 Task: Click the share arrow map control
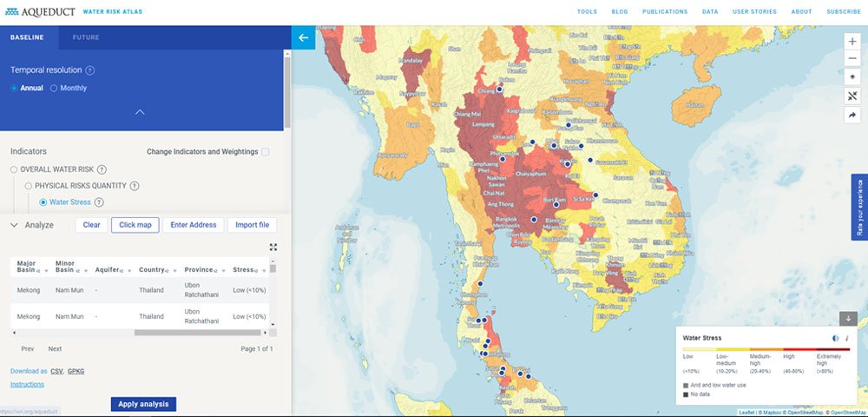852,114
